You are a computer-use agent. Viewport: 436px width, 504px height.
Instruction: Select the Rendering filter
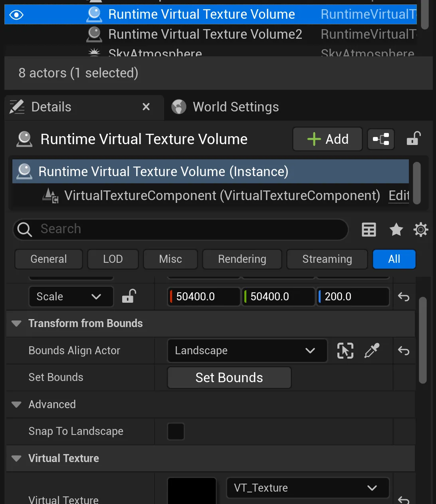tap(242, 259)
